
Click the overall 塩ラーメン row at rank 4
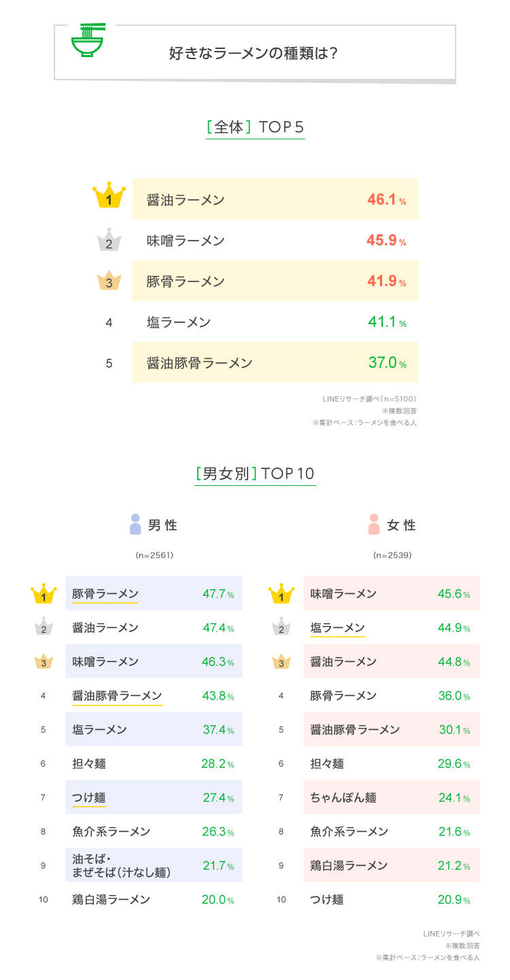pyautogui.click(x=275, y=322)
